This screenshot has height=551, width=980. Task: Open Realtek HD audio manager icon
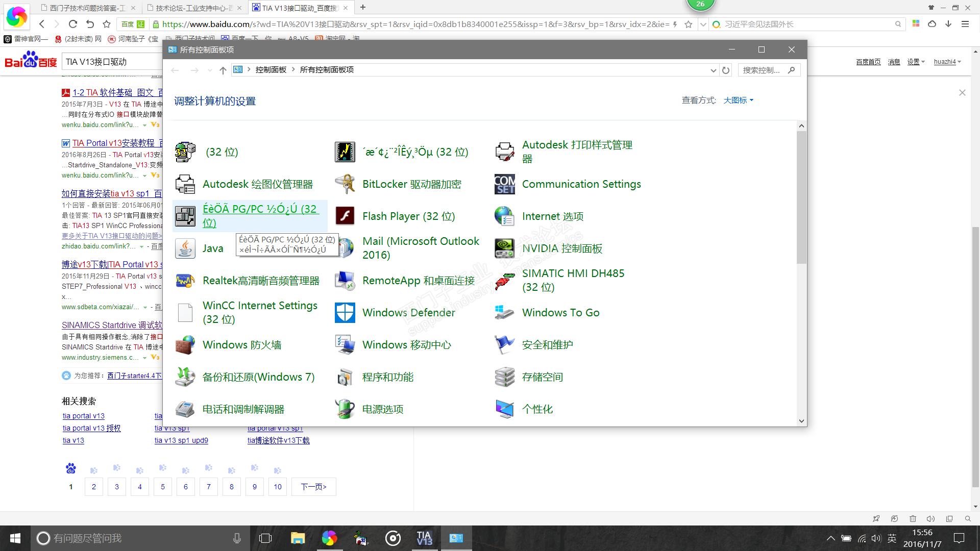point(185,281)
